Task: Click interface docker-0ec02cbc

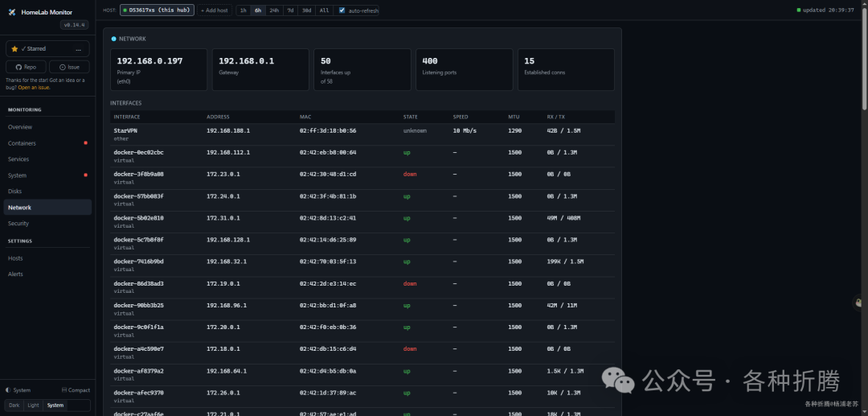Action: (x=138, y=152)
